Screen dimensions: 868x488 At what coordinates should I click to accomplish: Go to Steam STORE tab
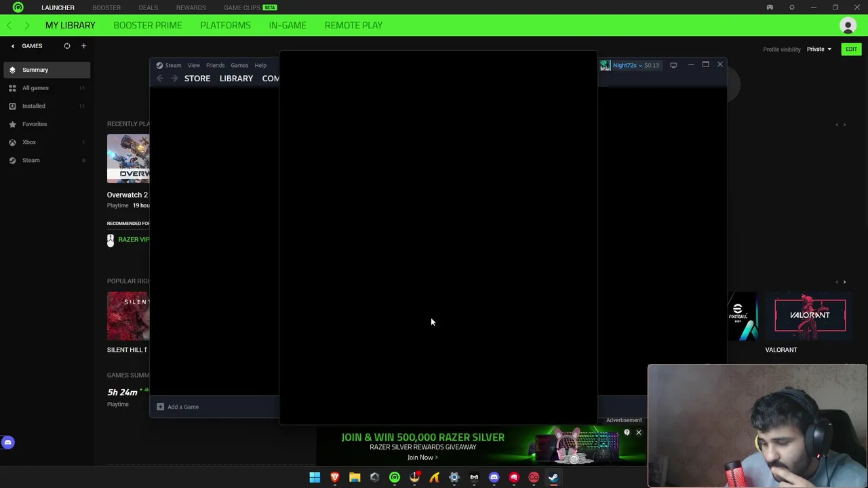click(x=197, y=79)
